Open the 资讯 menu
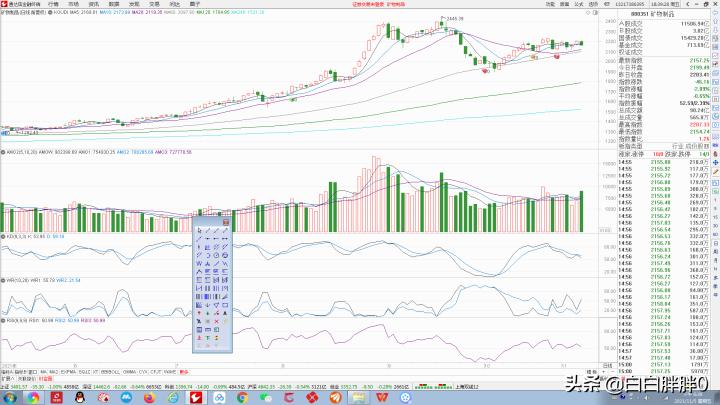Image resolution: width=720 pixels, height=405 pixels. click(x=94, y=4)
